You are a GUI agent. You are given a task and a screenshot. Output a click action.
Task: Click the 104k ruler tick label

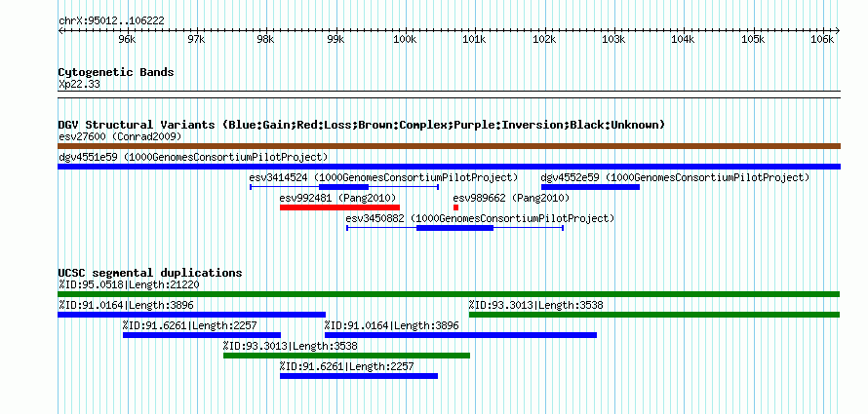point(683,40)
